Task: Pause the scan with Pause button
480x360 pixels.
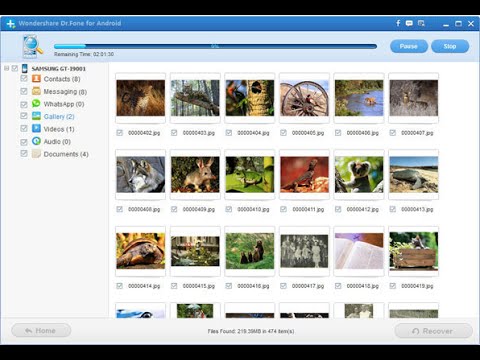Action: pyautogui.click(x=409, y=46)
